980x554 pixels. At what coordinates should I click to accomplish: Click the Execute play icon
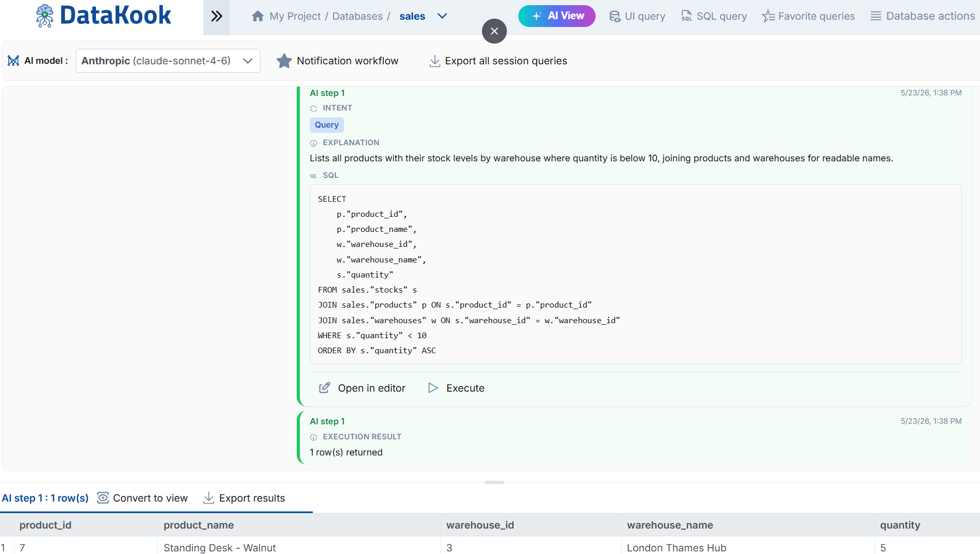point(433,388)
